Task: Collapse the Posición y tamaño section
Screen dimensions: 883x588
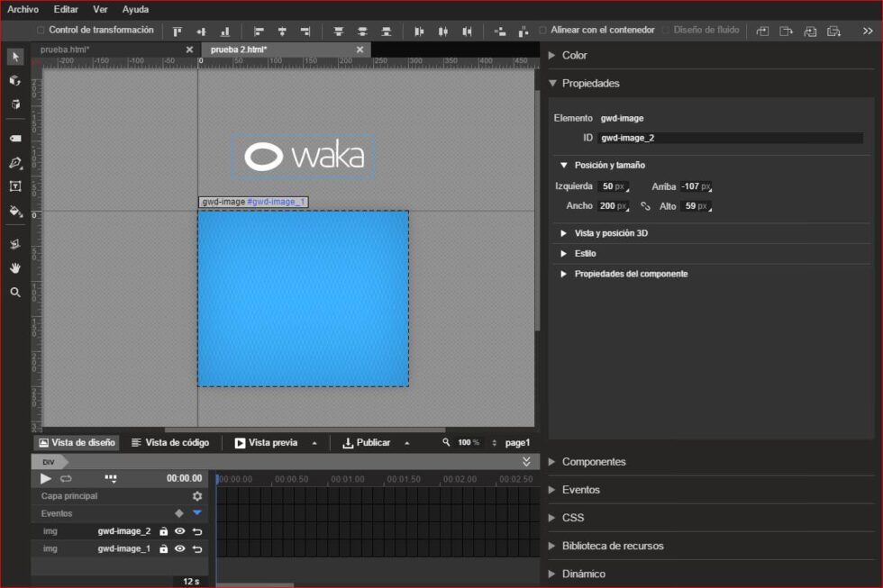Action: tap(566, 165)
